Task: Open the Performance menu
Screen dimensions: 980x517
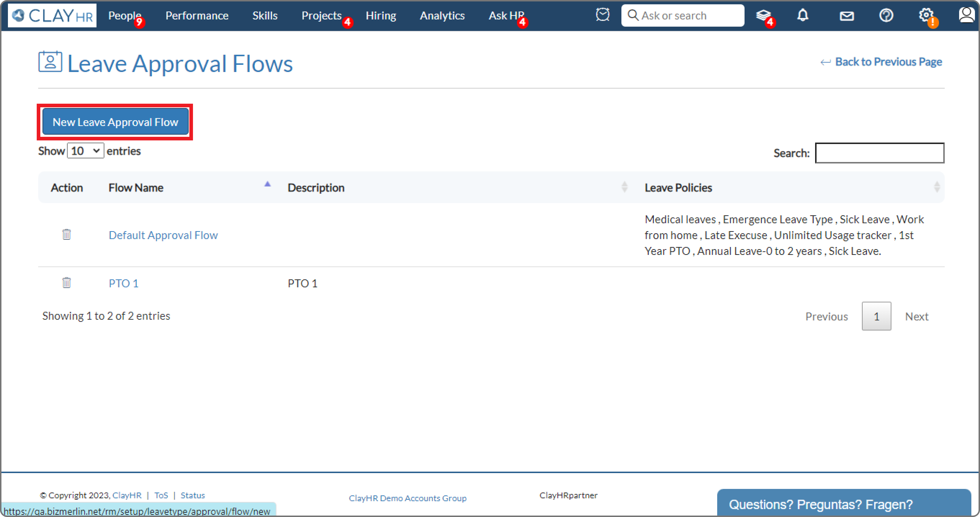Action: (197, 16)
